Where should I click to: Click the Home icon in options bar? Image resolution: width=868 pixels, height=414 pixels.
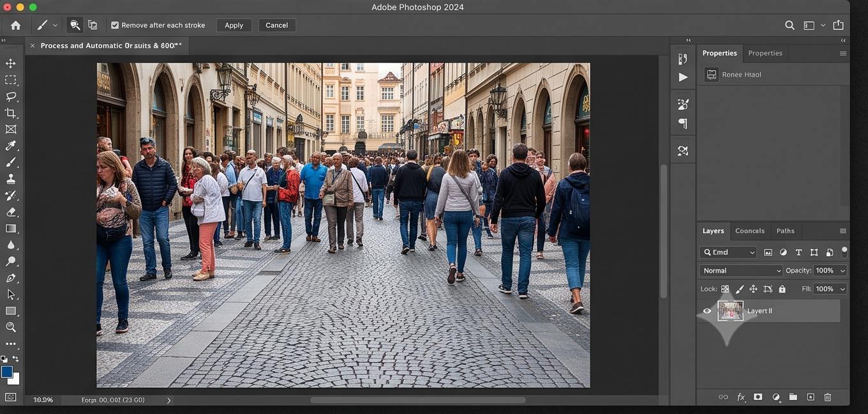click(x=15, y=25)
